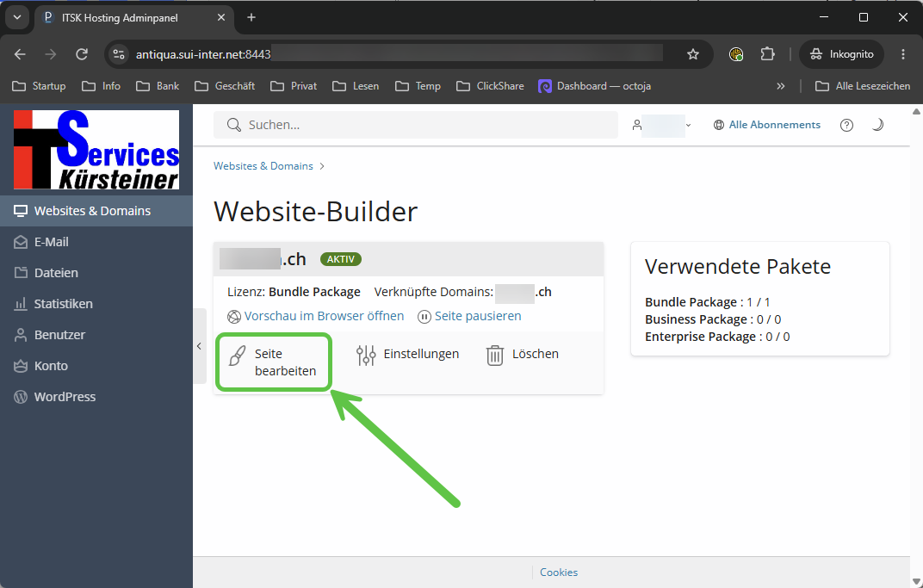The height and width of the screenshot is (588, 923).
Task: Click the site information icon in address bar
Action: [x=119, y=54]
